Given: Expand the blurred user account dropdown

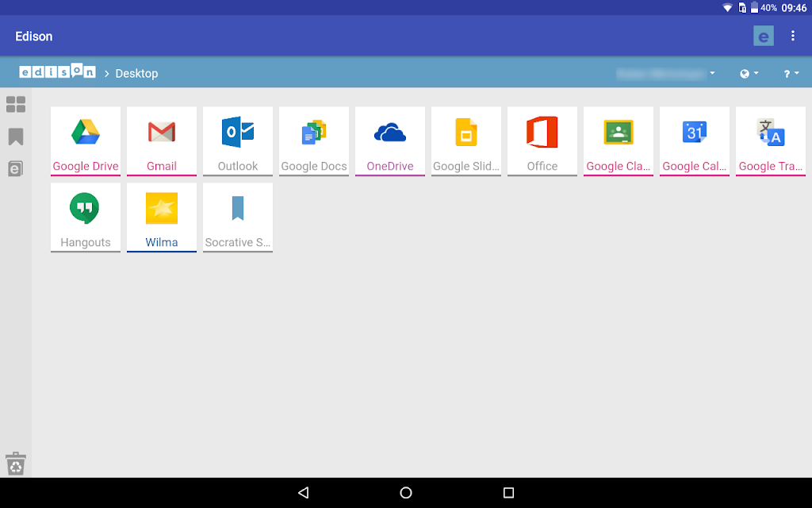Looking at the screenshot, I should pos(666,74).
